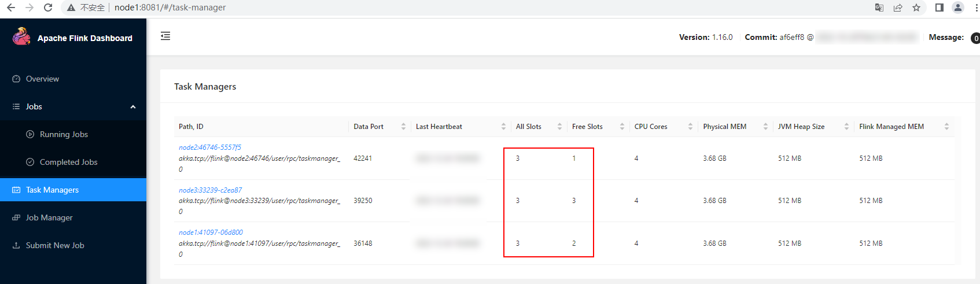The width and height of the screenshot is (980, 284).
Task: Open task manager node1:41097-06d800
Action: [x=211, y=233]
